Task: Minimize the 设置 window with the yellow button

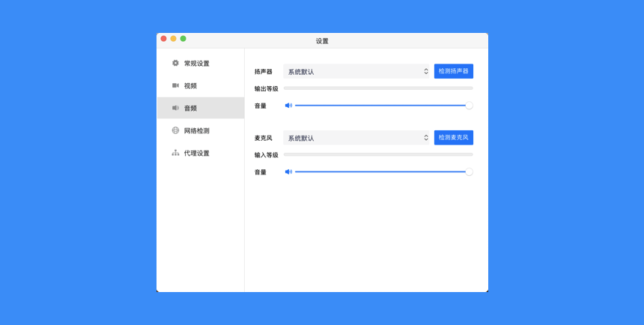Action: coord(173,39)
